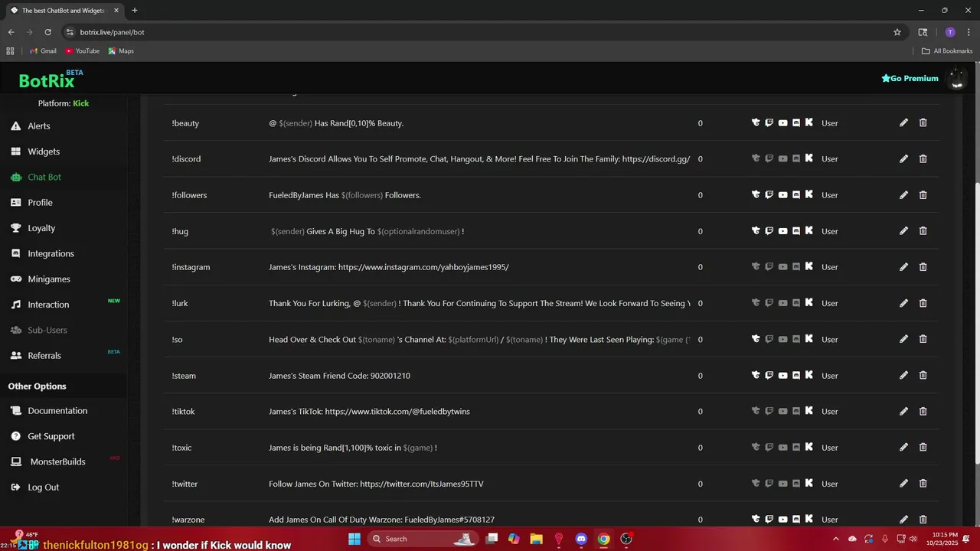Go to the Profile section
The image size is (980, 551).
(40, 202)
